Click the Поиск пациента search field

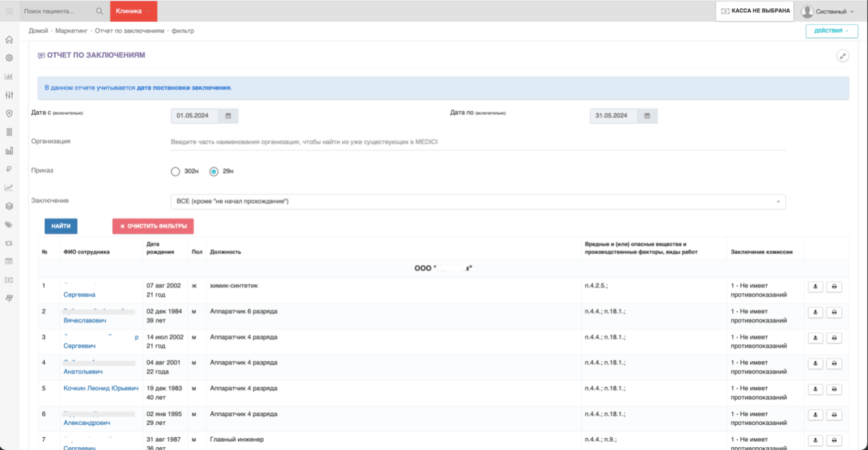coord(57,11)
